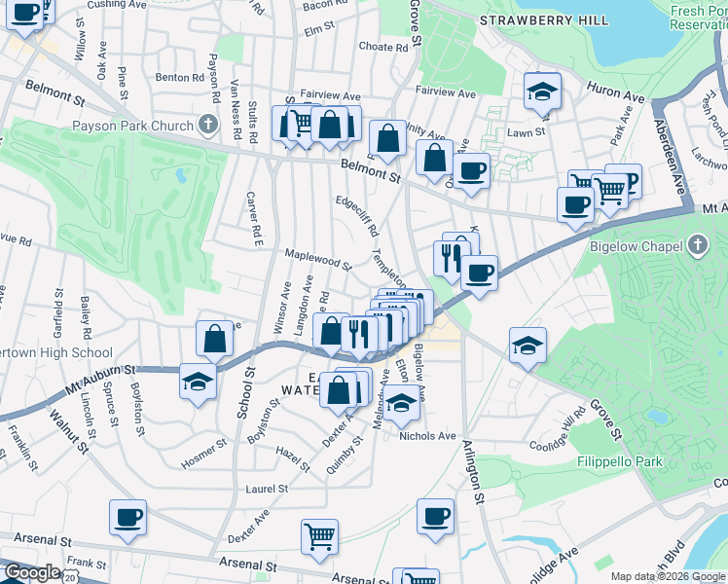Click the school marker near Huron Ave
This screenshot has height=584, width=728.
click(x=542, y=92)
